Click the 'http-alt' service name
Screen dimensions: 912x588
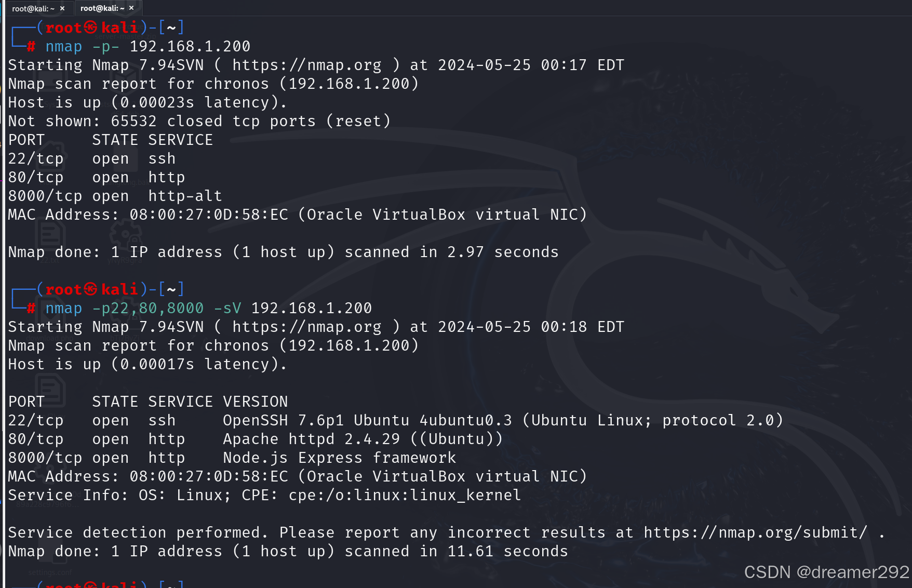click(x=185, y=196)
